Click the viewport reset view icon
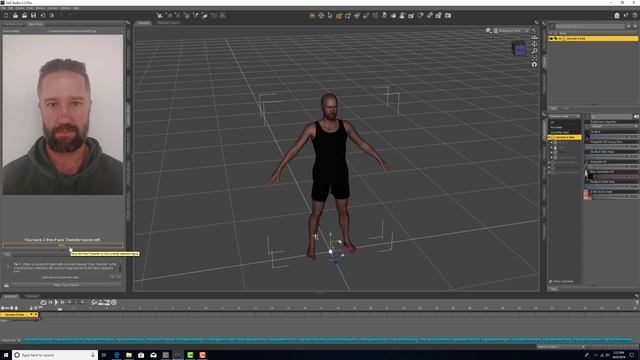Image resolution: width=640 pixels, height=360 pixels. [x=534, y=64]
